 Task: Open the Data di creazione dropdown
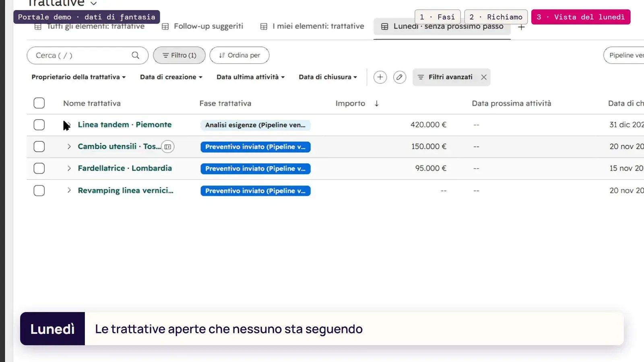tap(171, 77)
